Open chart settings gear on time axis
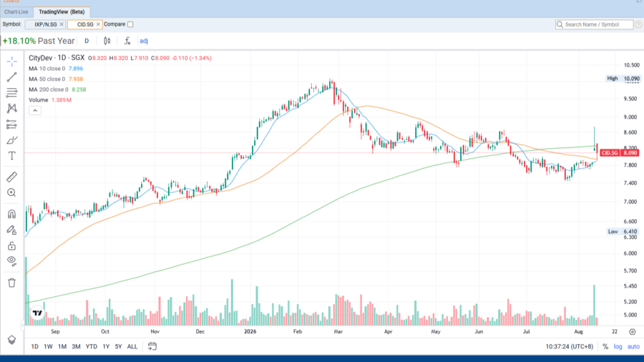Screen dimensions: 644x362 (633, 332)
